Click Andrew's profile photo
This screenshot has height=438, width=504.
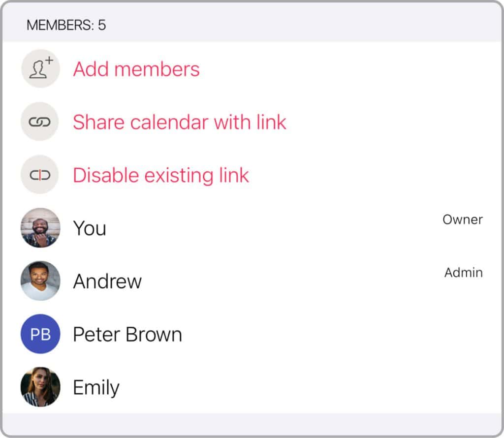40,281
